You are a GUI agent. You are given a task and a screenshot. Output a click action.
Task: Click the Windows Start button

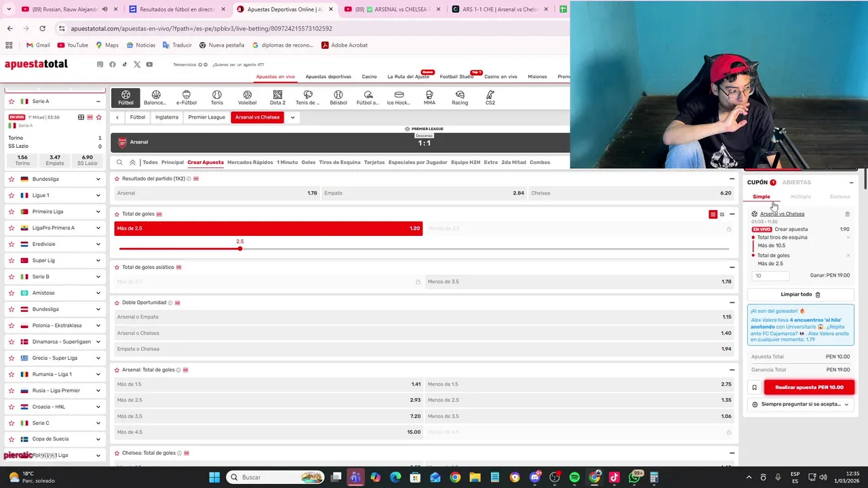[x=214, y=477]
